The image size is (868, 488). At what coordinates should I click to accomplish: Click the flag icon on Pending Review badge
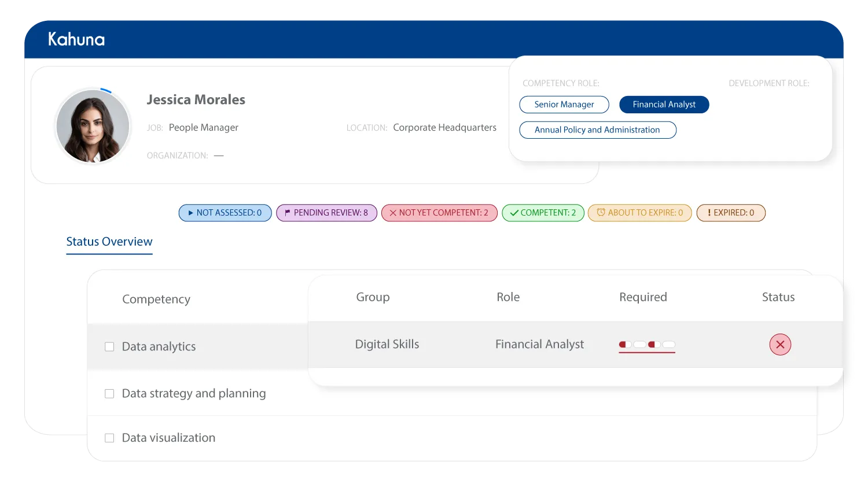tap(286, 213)
